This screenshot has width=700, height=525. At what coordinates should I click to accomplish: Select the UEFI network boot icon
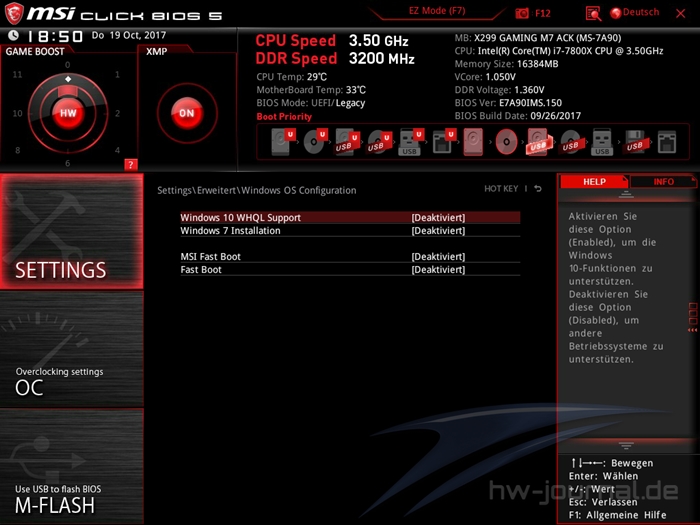444,142
